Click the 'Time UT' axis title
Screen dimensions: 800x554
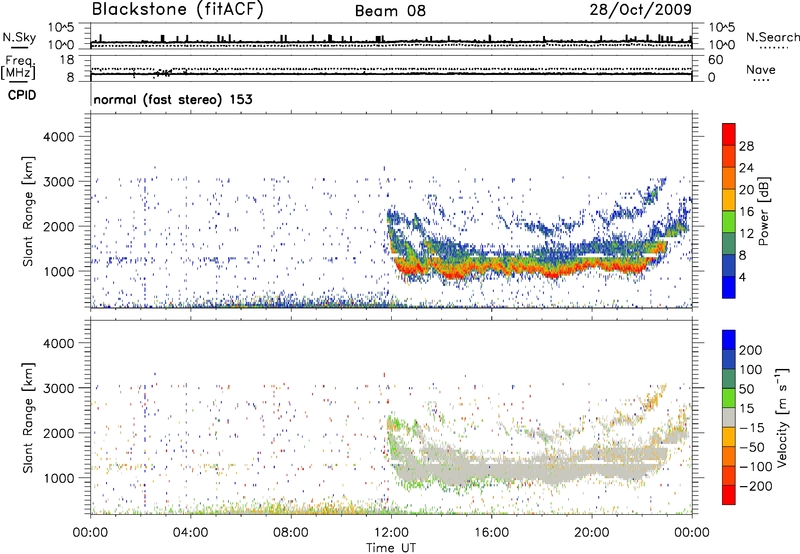(x=391, y=548)
